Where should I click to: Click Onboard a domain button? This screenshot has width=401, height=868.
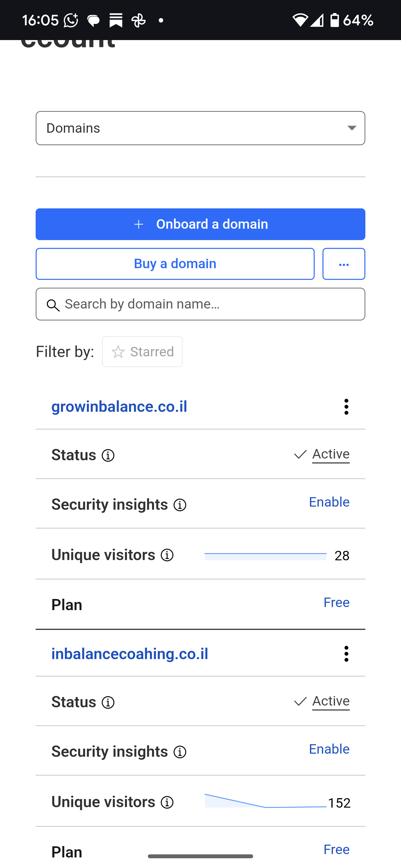[200, 224]
